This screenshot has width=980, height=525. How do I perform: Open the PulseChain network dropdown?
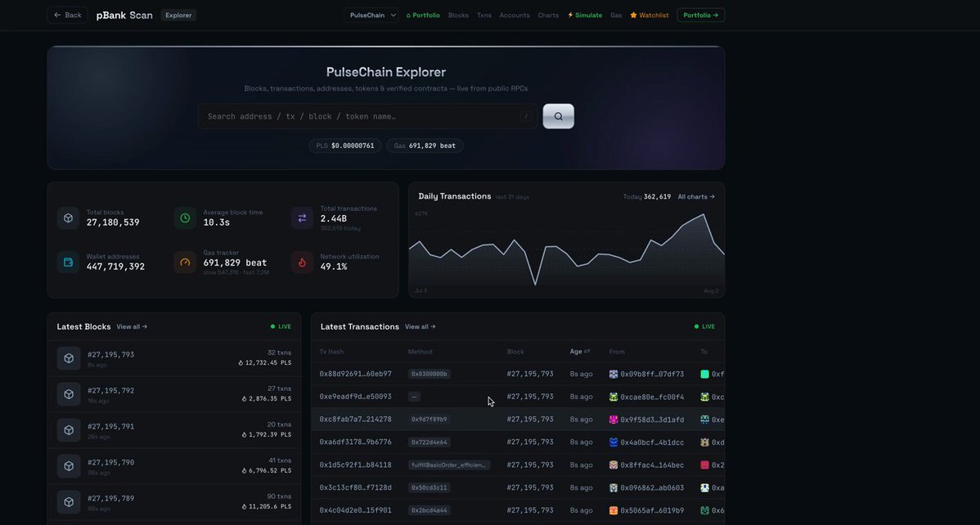[371, 15]
